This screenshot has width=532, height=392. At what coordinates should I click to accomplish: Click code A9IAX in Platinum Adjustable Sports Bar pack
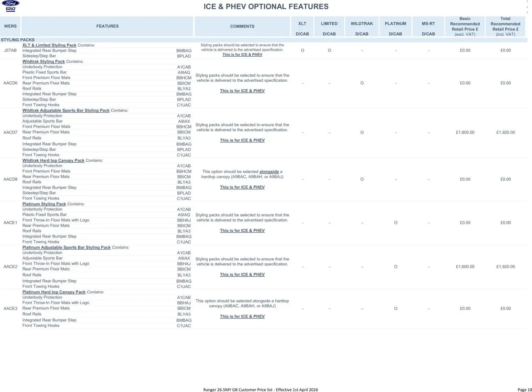point(184,258)
